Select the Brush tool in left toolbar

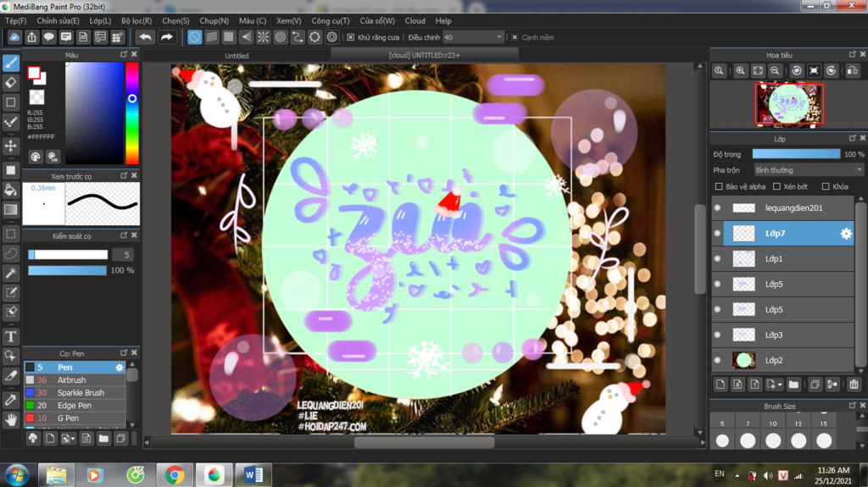pos(10,63)
